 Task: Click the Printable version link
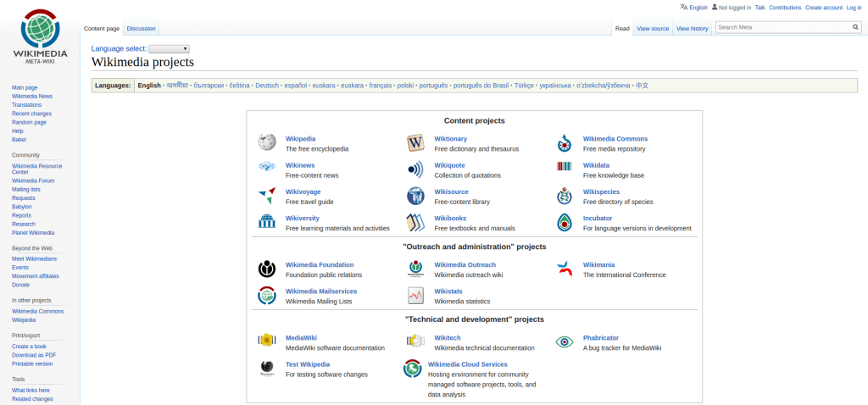[33, 364]
